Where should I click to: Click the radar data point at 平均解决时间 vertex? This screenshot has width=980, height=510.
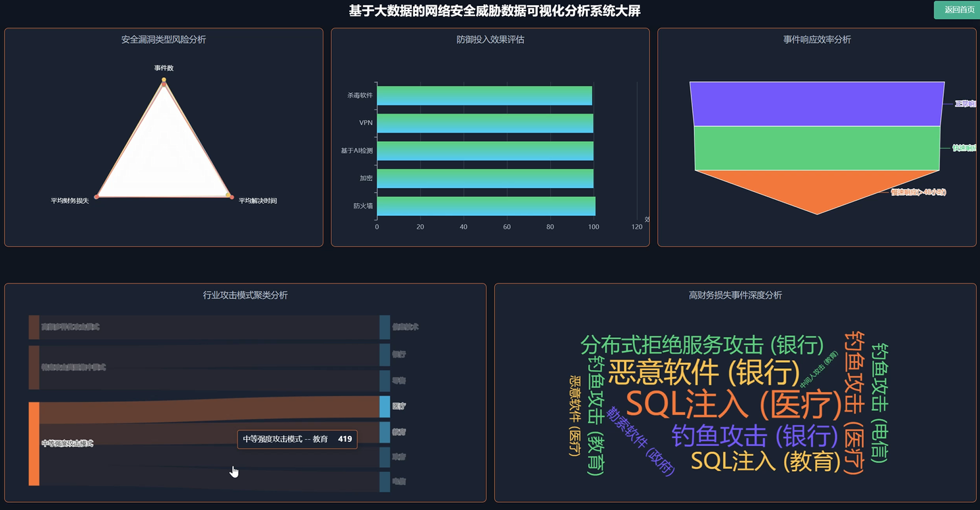pyautogui.click(x=228, y=195)
